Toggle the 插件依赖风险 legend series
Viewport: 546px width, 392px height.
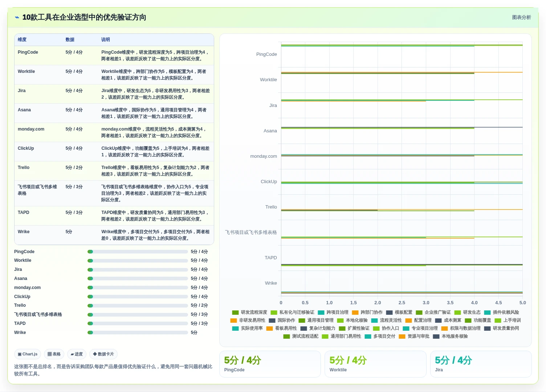[502, 312]
